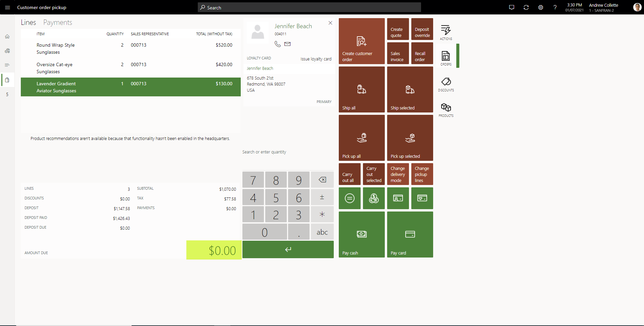Click the green gift card heart tile

pos(422,198)
